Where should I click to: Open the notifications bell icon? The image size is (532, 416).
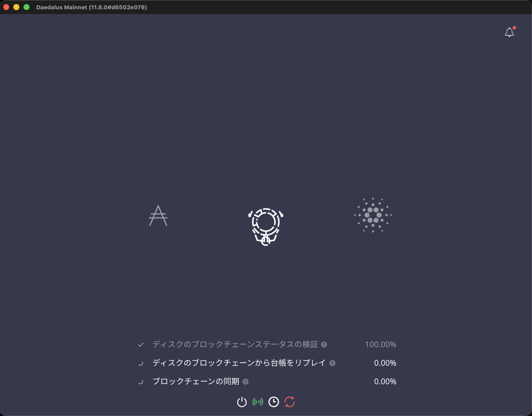pyautogui.click(x=509, y=32)
